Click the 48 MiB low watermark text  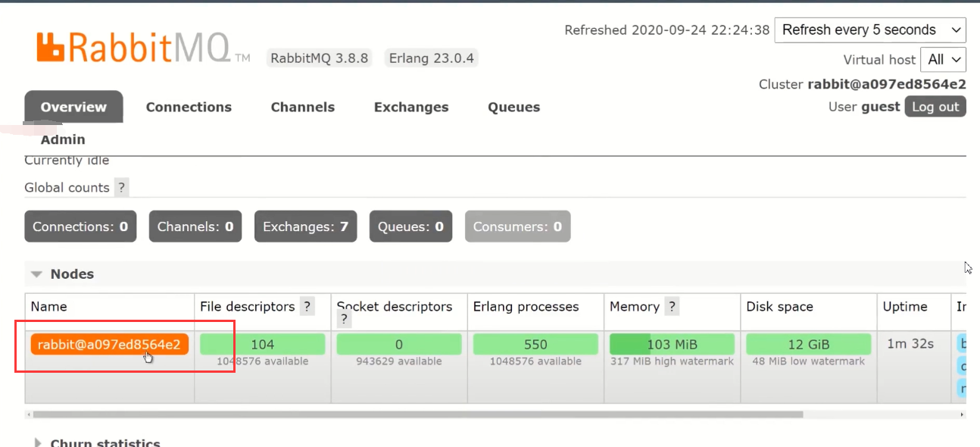click(808, 361)
